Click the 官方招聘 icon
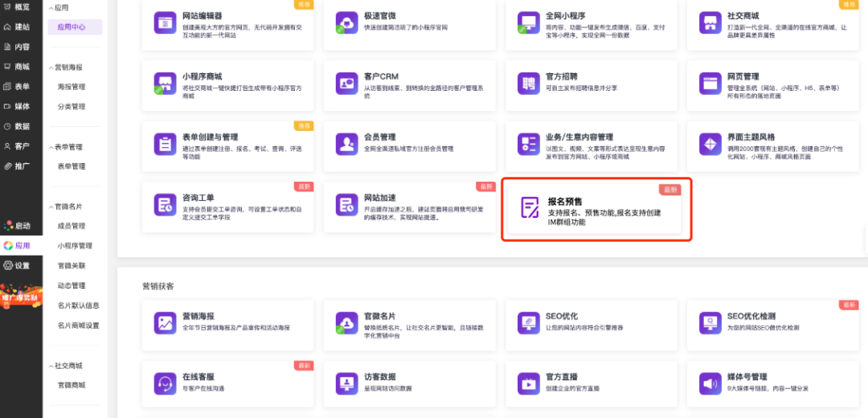The height and width of the screenshot is (418, 868). click(x=529, y=83)
